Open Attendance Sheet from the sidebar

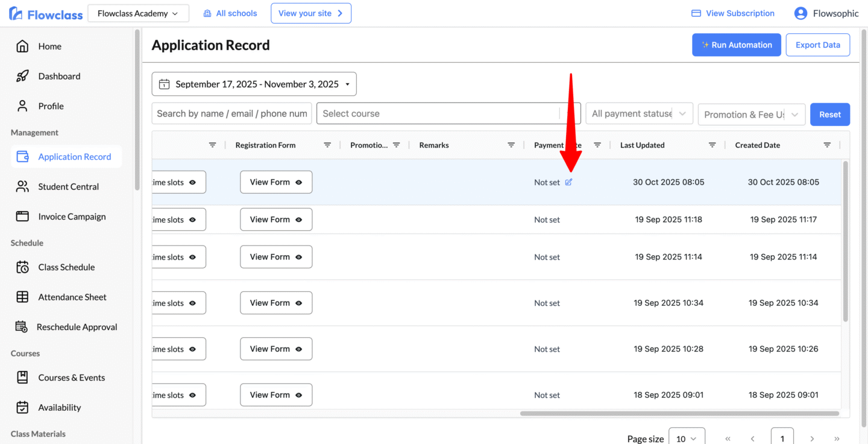tap(72, 297)
